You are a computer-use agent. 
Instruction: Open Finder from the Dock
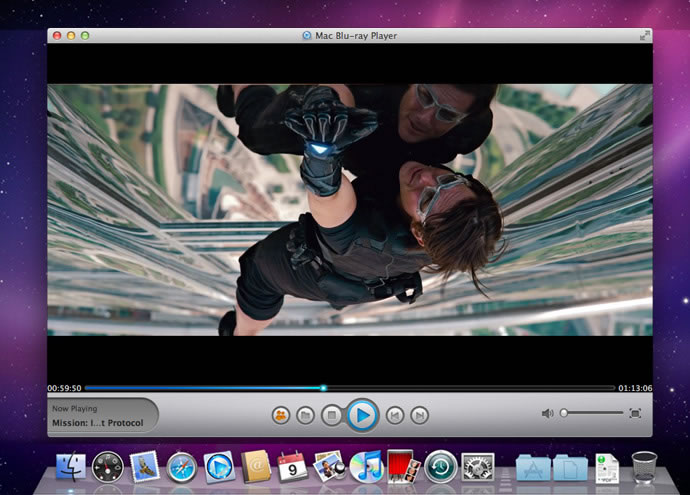click(x=70, y=466)
